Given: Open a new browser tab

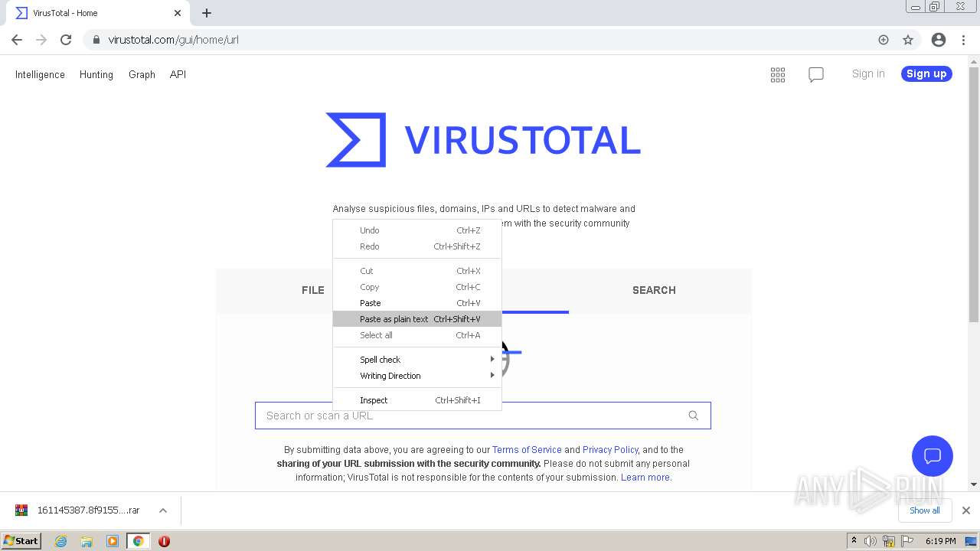Looking at the screenshot, I should pos(207,13).
